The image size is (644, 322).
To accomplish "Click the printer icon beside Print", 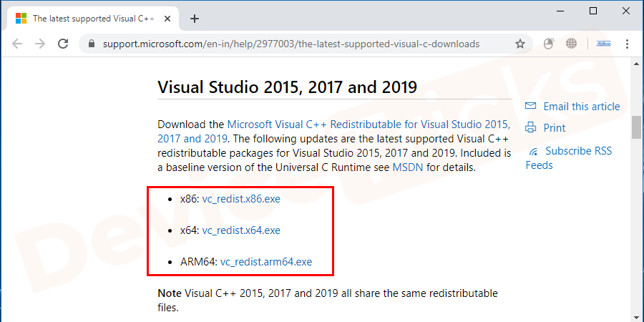I will (x=531, y=128).
